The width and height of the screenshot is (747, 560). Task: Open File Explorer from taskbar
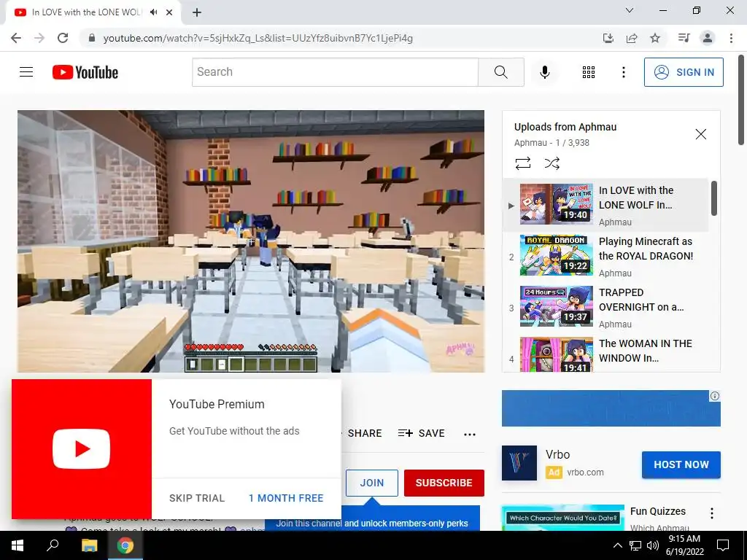[x=89, y=545]
